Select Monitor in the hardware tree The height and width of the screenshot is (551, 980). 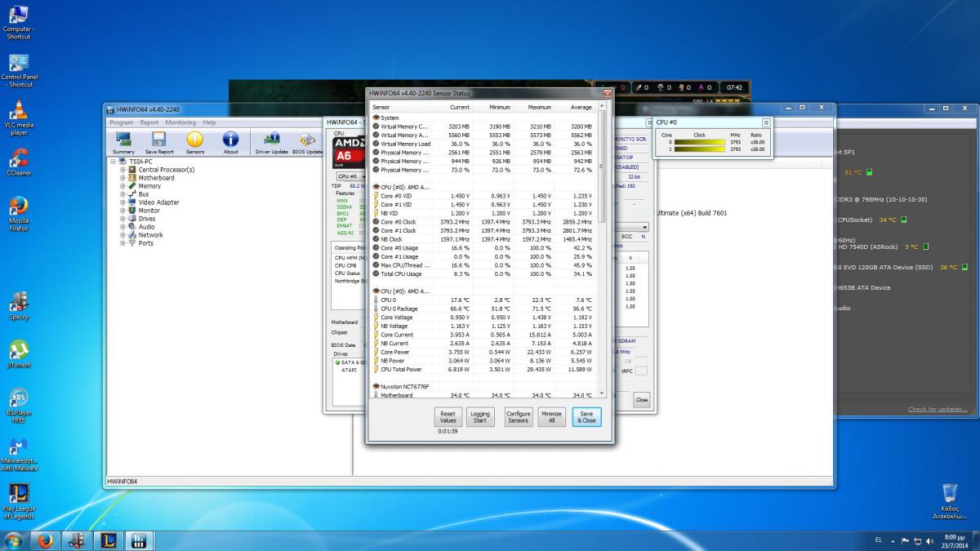point(149,211)
